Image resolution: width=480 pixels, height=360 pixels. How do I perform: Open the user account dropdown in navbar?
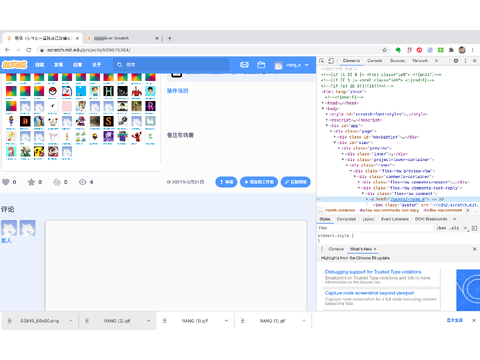292,65
